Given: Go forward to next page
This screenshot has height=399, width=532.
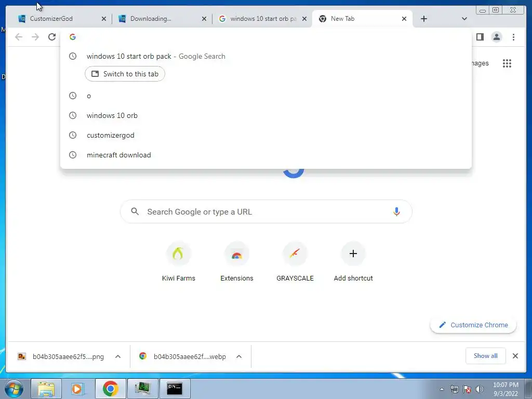Looking at the screenshot, I should (x=35, y=37).
